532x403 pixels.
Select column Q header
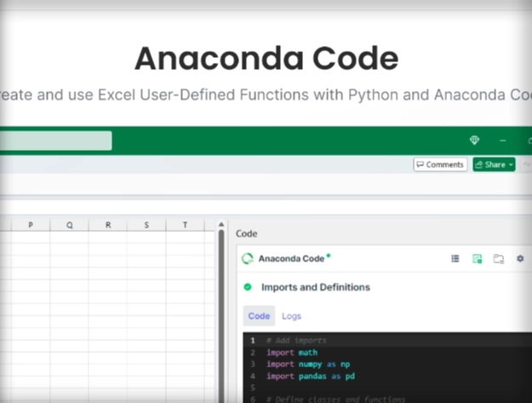pos(69,225)
